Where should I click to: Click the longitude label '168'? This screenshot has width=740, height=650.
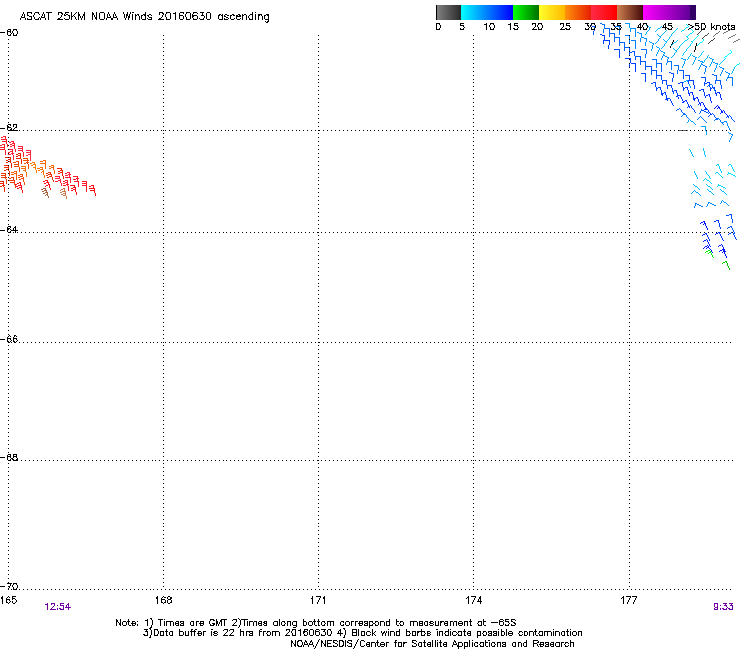click(x=163, y=600)
